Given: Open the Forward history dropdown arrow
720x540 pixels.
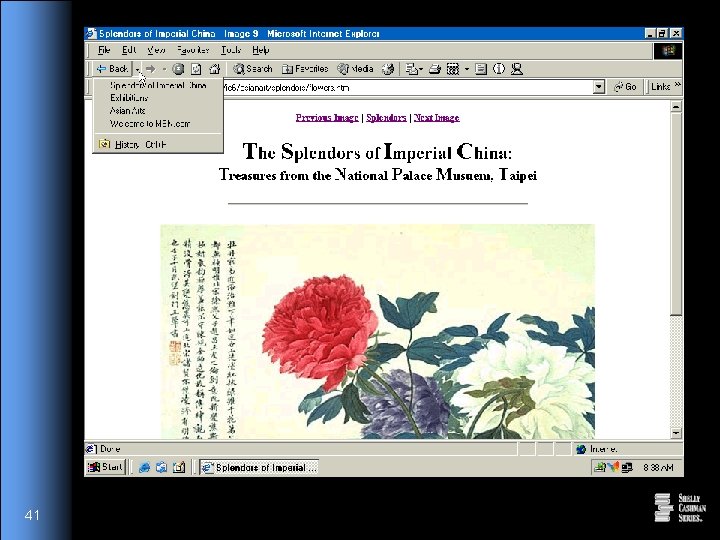Looking at the screenshot, I should coord(164,69).
